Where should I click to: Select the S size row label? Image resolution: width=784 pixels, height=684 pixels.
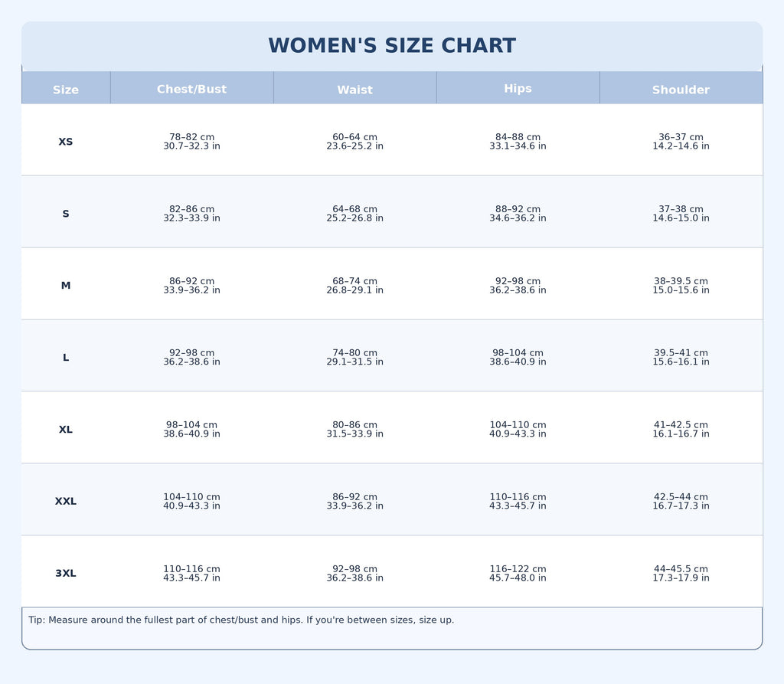coord(66,214)
